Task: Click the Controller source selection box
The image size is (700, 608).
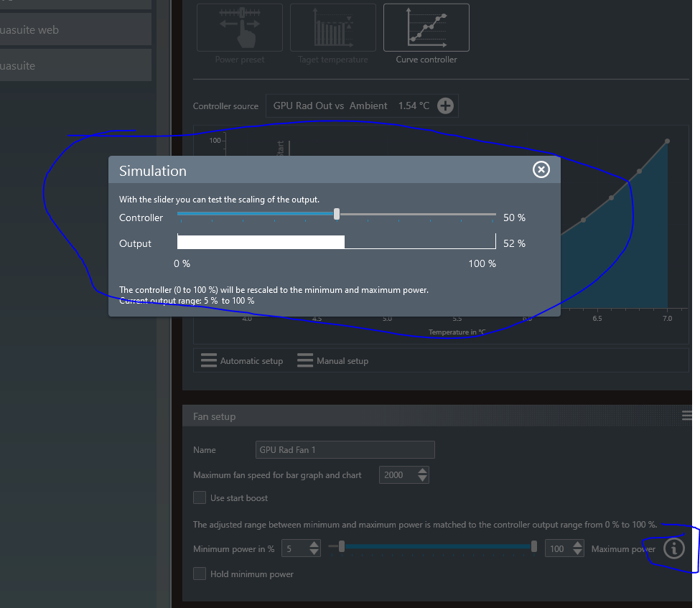Action: pos(362,106)
